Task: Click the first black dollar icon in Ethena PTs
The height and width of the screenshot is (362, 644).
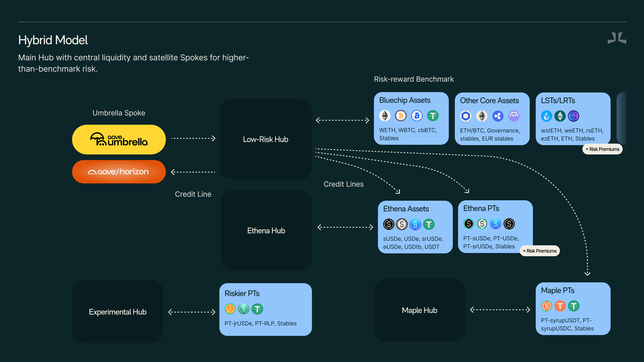Action: tap(469, 224)
